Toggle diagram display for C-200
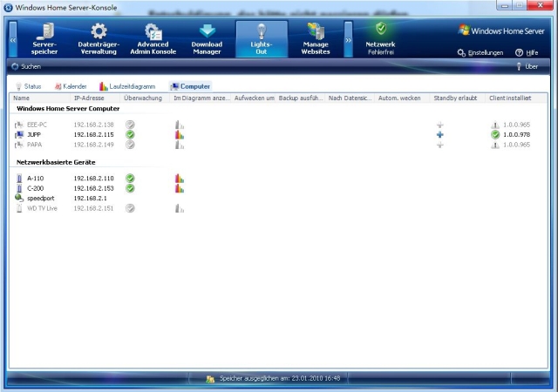The image size is (558, 392). (x=180, y=188)
